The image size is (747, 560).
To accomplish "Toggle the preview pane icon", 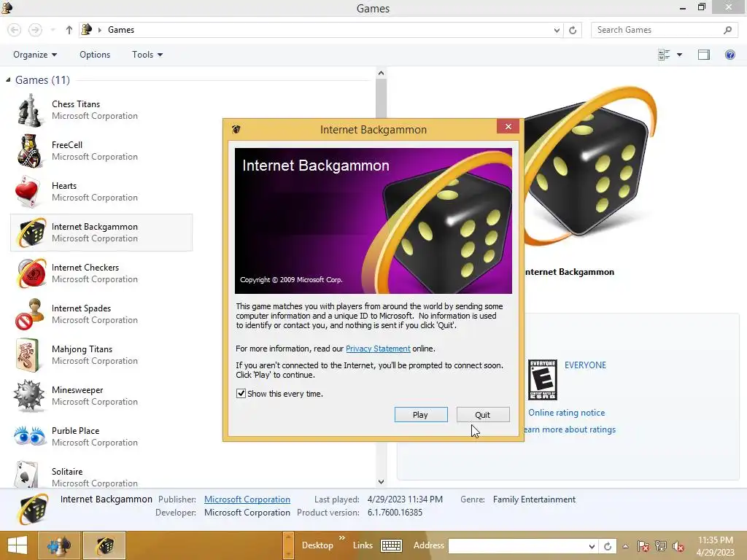I will [704, 55].
